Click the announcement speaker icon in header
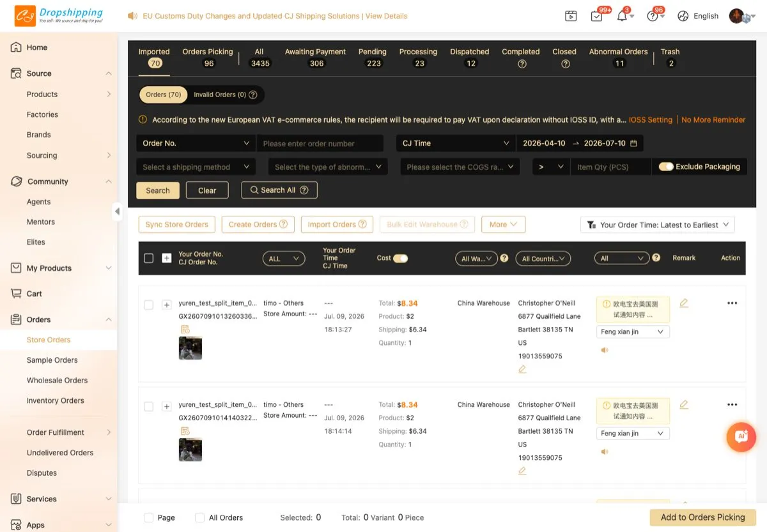This screenshot has height=532, width=767. pos(133,16)
